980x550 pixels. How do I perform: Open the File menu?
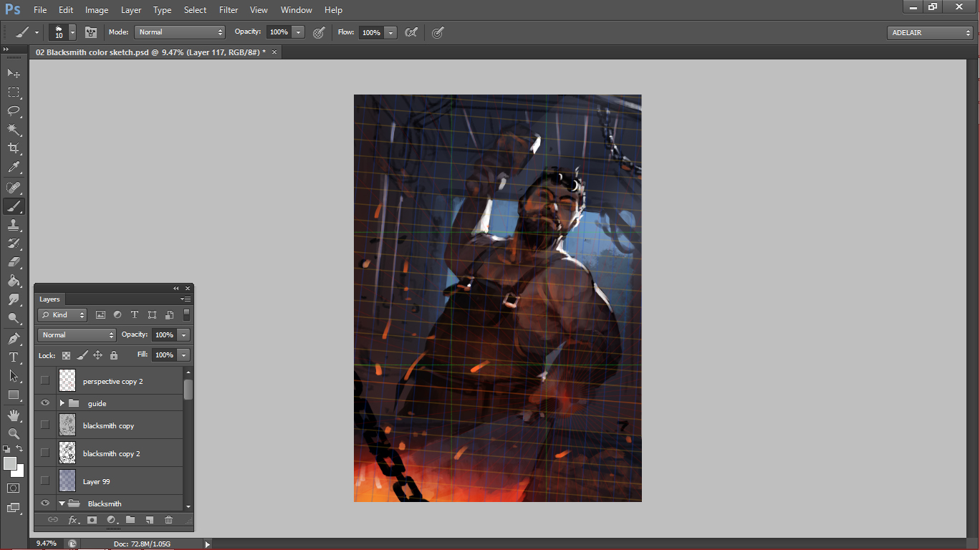pos(40,10)
